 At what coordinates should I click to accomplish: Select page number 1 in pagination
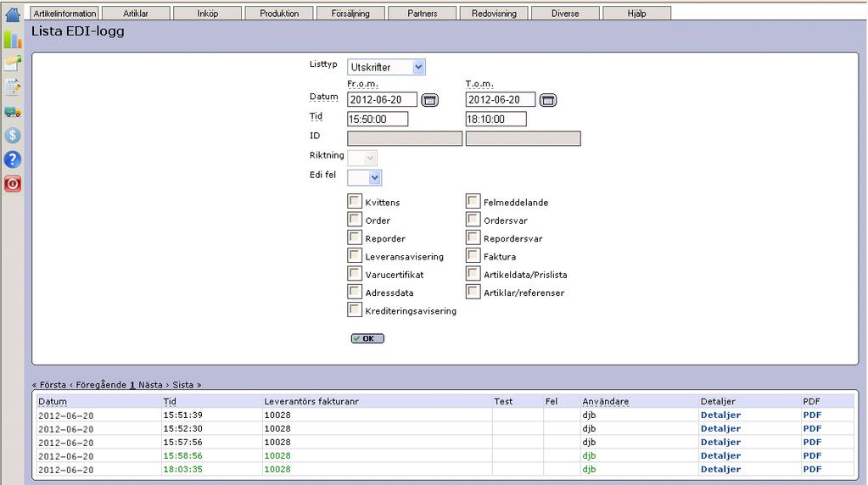(x=132, y=385)
